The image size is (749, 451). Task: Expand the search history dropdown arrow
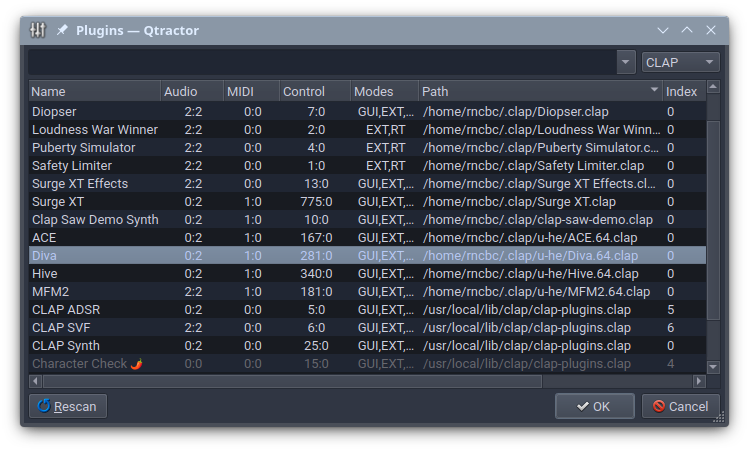tap(626, 62)
